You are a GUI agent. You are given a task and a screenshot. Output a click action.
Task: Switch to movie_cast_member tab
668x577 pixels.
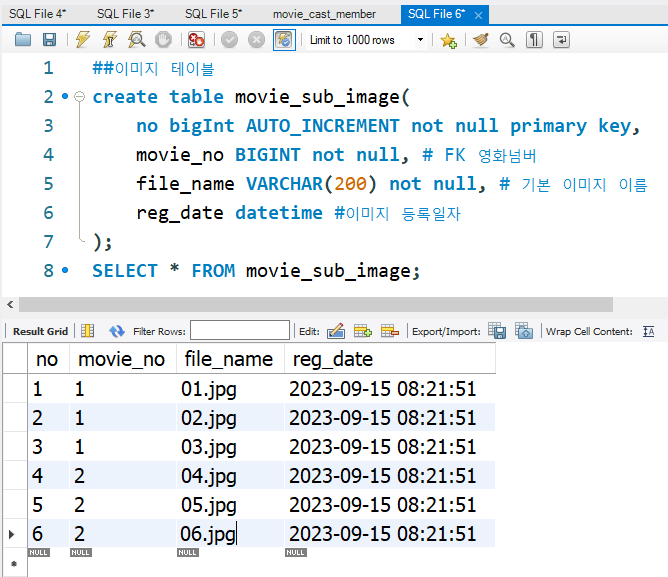(324, 14)
